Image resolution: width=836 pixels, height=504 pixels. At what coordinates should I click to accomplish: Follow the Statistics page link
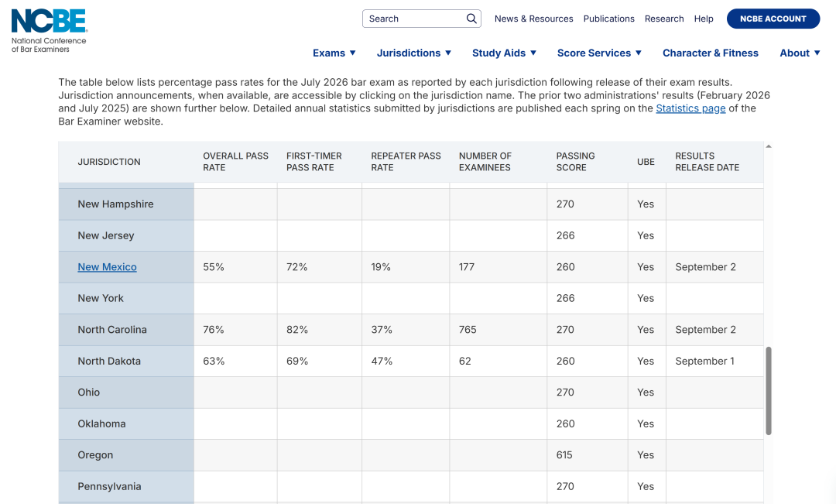690,108
